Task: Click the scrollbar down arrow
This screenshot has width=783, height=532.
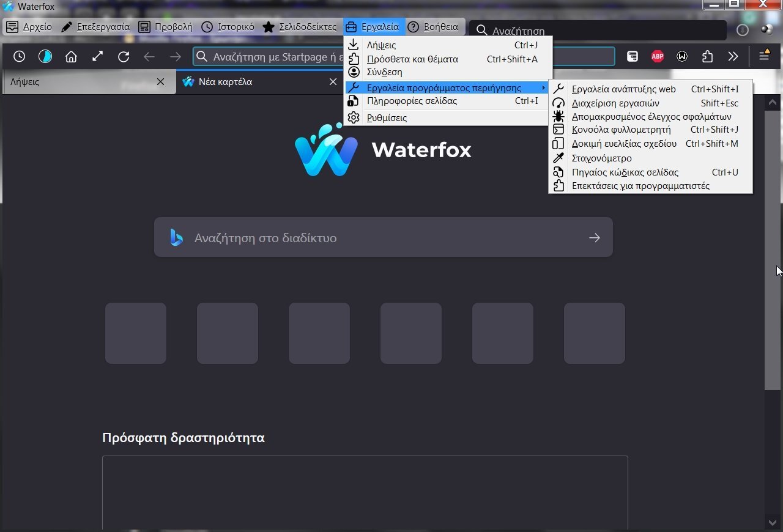Action: click(x=773, y=522)
